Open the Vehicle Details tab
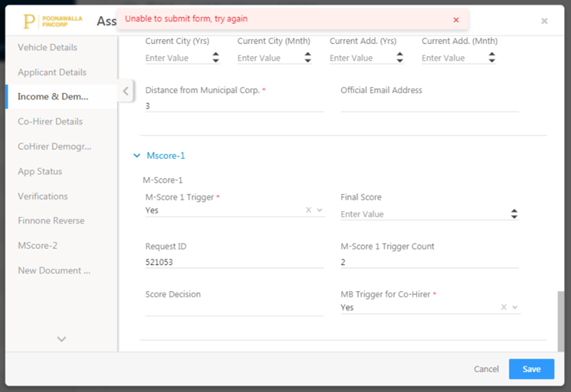The height and width of the screenshot is (392, 571). (48, 47)
